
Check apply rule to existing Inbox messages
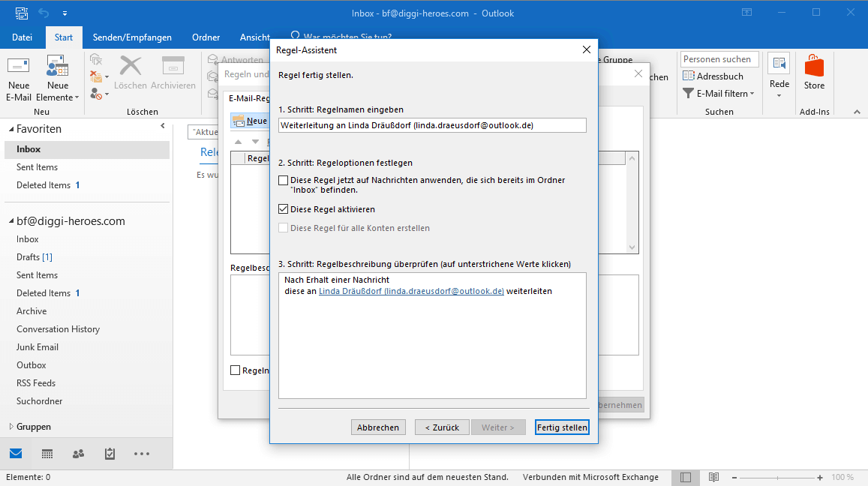click(284, 181)
